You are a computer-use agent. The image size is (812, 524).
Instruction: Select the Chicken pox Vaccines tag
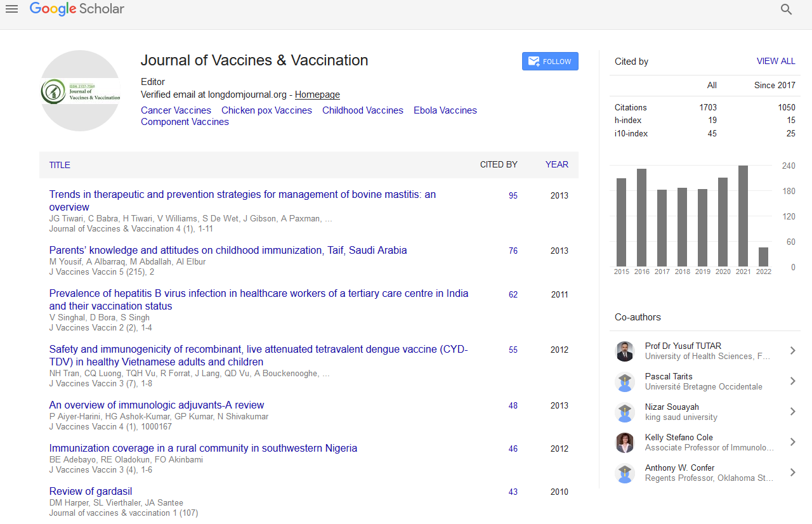pyautogui.click(x=266, y=110)
